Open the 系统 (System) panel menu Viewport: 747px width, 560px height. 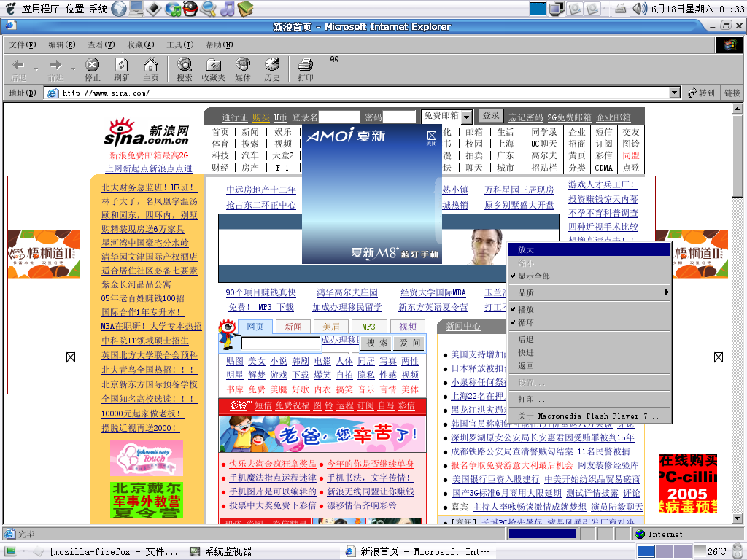point(98,9)
